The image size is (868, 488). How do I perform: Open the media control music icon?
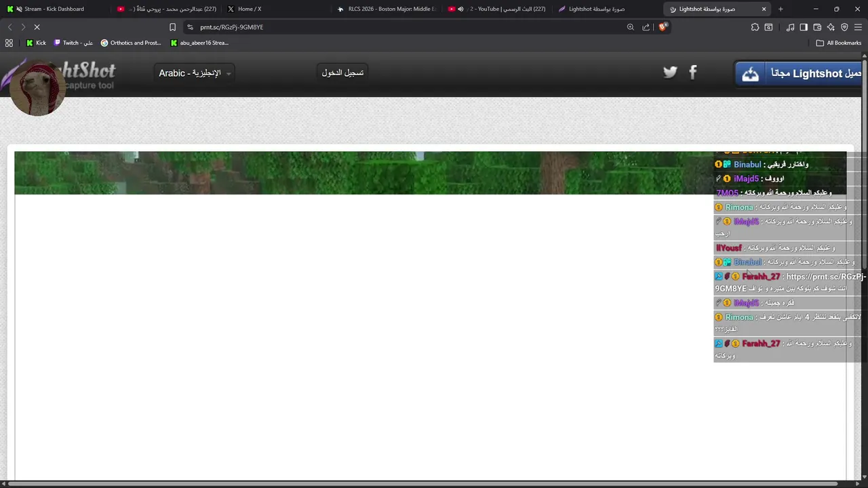[x=790, y=27]
